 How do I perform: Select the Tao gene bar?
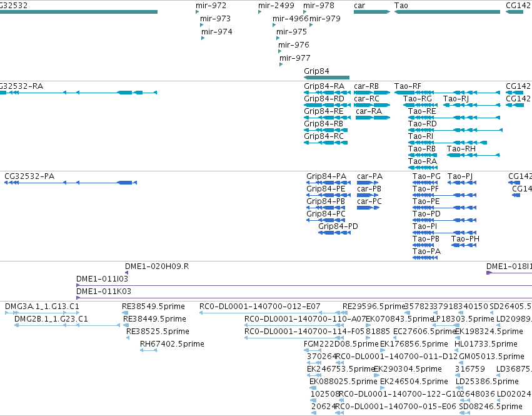click(447, 12)
